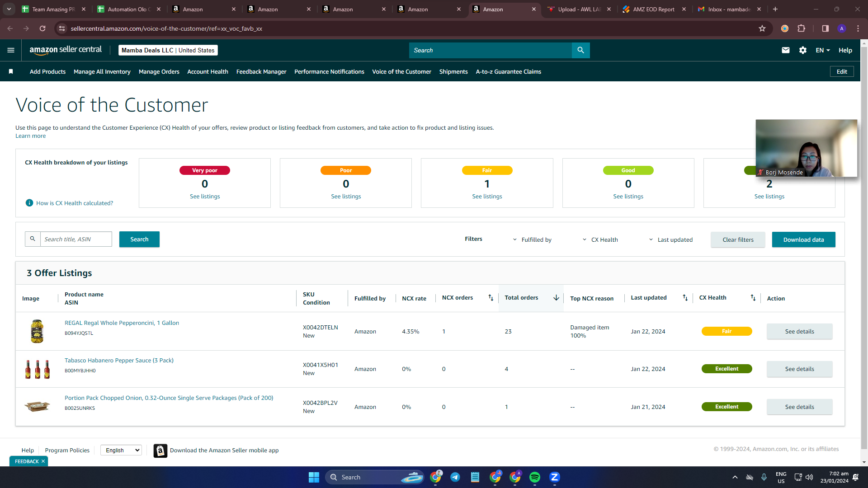868x488 pixels.
Task: Sort by Total orders down arrow
Action: point(556,297)
